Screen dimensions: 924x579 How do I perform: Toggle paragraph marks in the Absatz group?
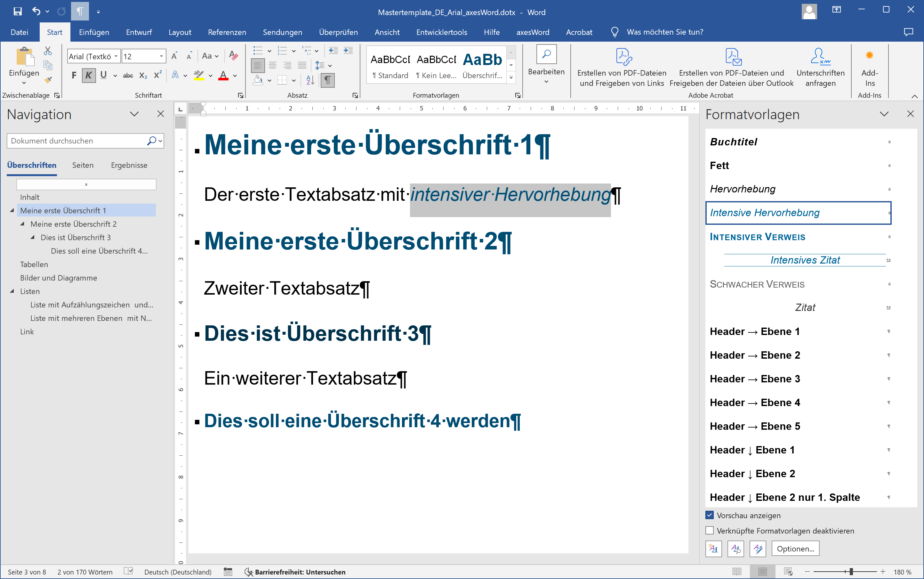[327, 80]
